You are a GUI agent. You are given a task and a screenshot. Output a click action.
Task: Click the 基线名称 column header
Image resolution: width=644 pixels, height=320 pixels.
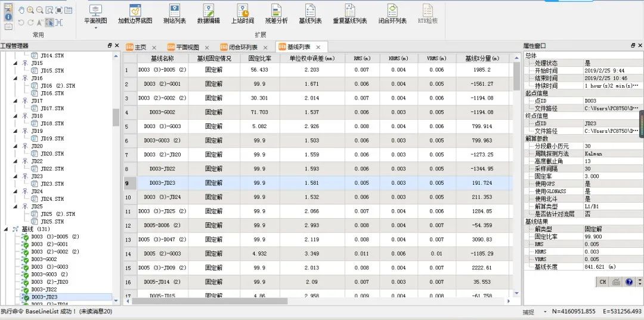tap(163, 58)
